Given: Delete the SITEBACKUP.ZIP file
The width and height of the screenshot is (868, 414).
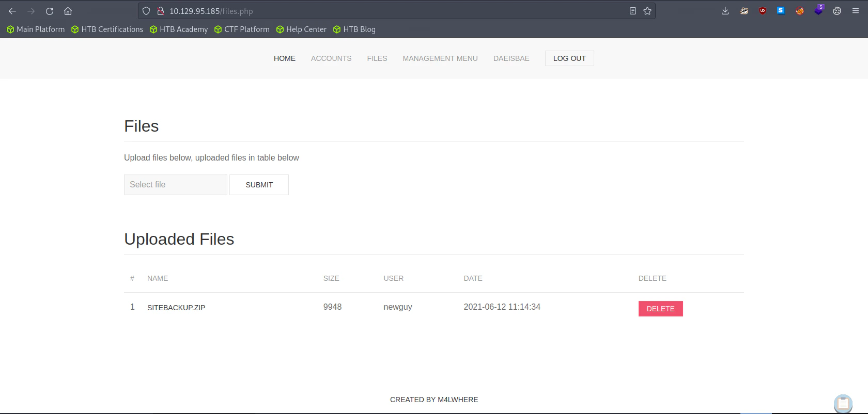Looking at the screenshot, I should click(x=661, y=309).
